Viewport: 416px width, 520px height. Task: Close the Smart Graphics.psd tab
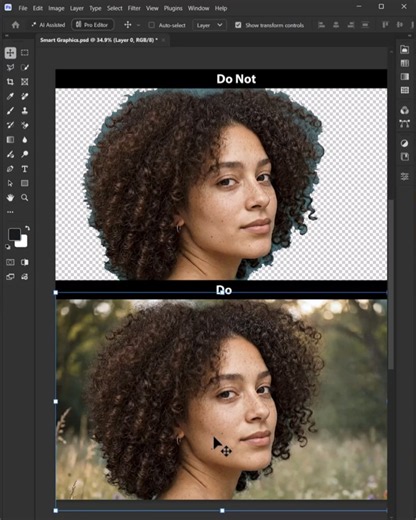164,40
